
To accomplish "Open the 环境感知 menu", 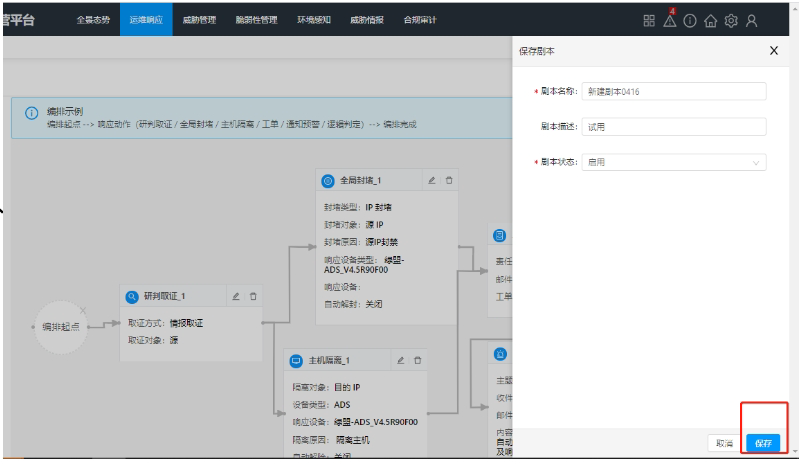I will 314,20.
